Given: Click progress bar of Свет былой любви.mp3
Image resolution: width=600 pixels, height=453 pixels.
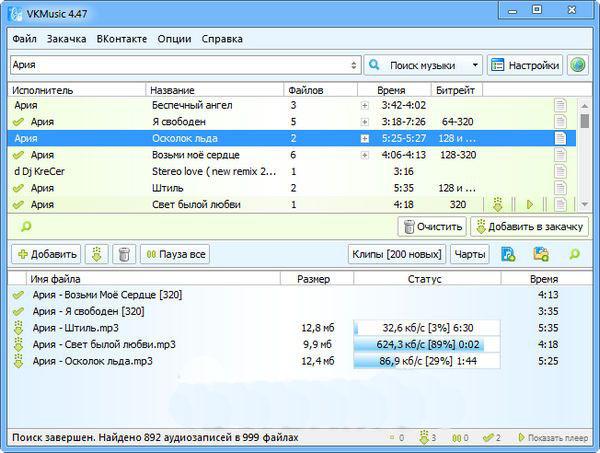Looking at the screenshot, I should pos(427,344).
